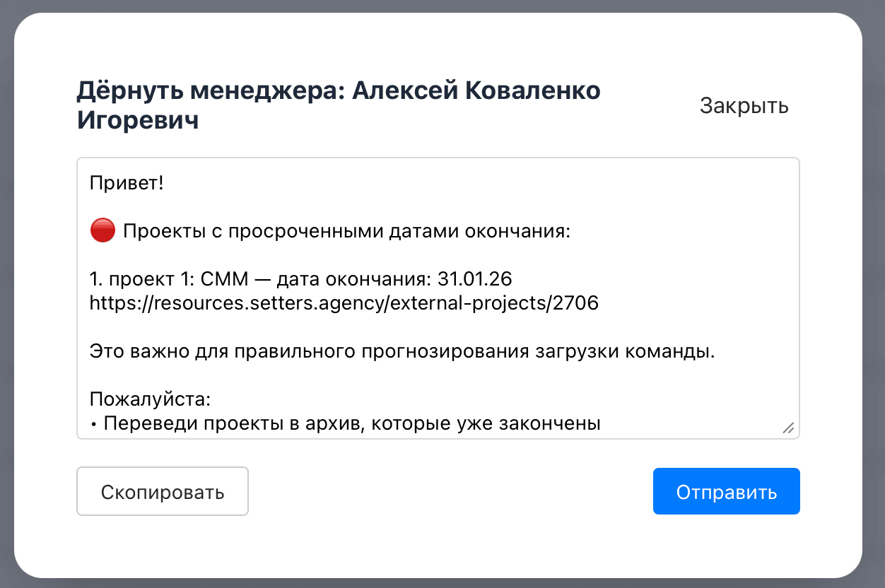Screen dimensions: 885x588
Task: Click the resize handle of the textarea
Action: click(790, 427)
